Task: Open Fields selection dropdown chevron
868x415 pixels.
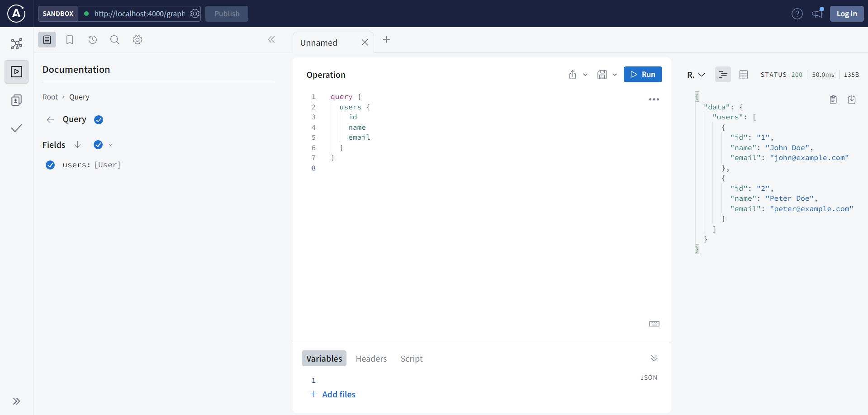Action: [x=110, y=145]
